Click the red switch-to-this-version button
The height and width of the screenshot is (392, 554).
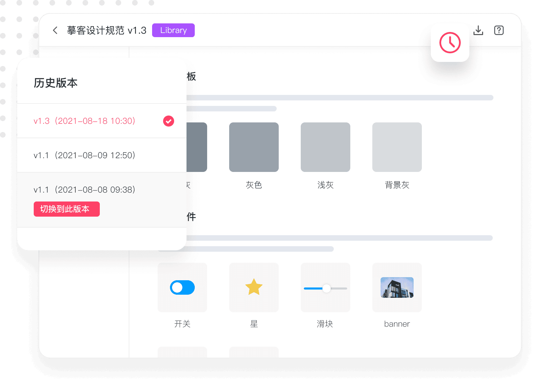(x=67, y=209)
